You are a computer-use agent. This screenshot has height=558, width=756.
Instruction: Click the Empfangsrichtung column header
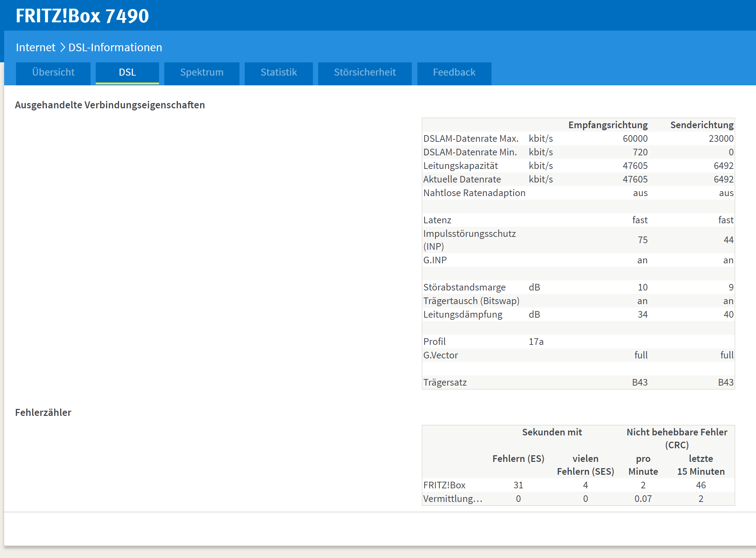tap(608, 125)
